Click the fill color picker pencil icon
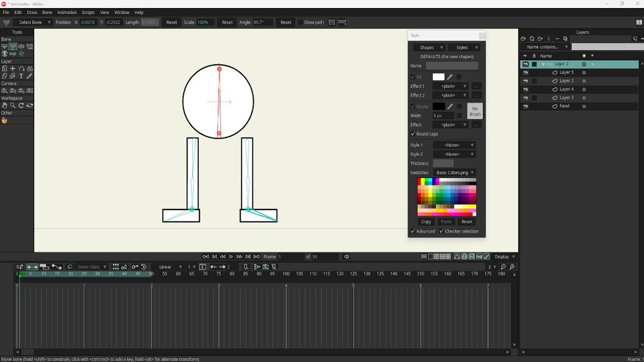 pos(450,77)
